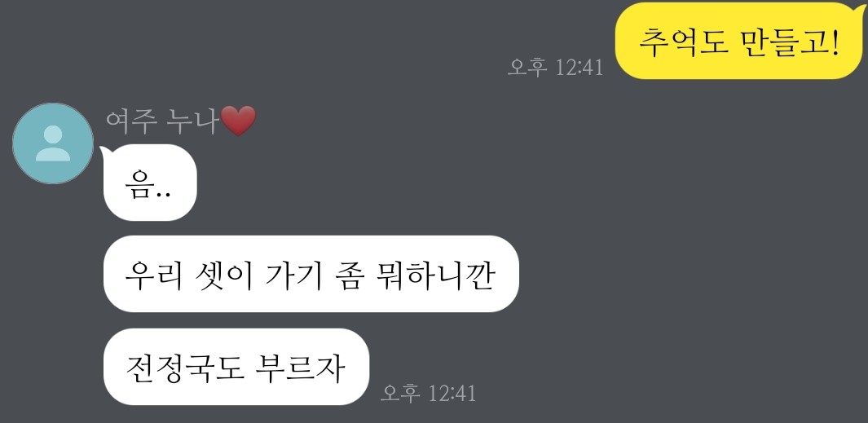Open the sender's round profile avatar
Screen dimensions: 868x423
click(53, 143)
